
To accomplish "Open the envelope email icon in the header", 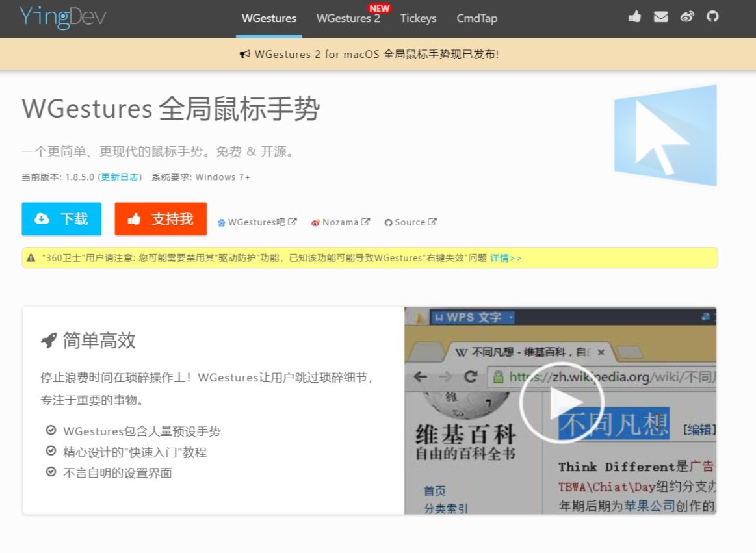I will [660, 18].
